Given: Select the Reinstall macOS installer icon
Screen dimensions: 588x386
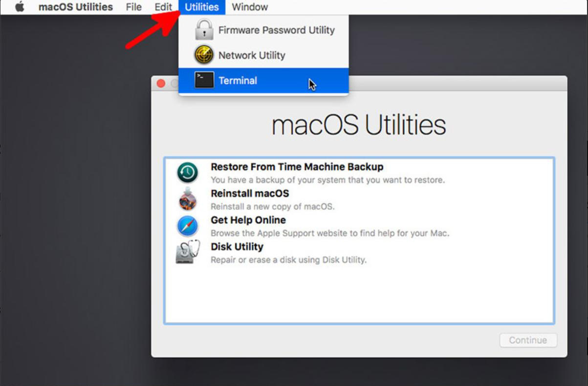Looking at the screenshot, I should coord(188,199).
